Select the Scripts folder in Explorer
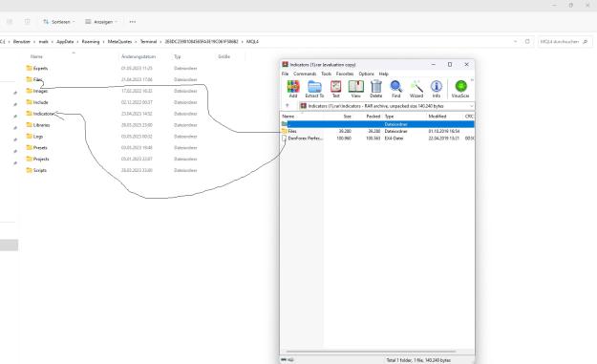 [36, 171]
